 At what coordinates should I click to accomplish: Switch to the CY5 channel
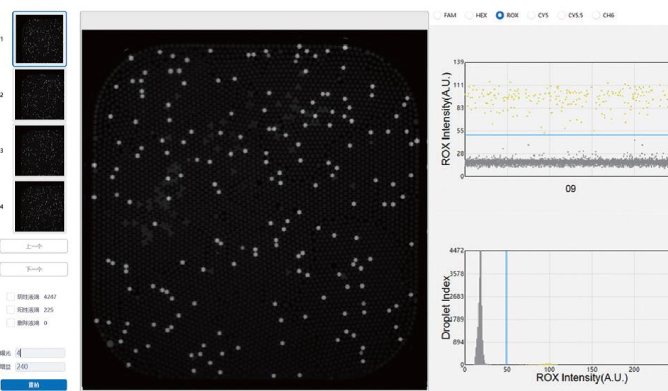pyautogui.click(x=531, y=15)
